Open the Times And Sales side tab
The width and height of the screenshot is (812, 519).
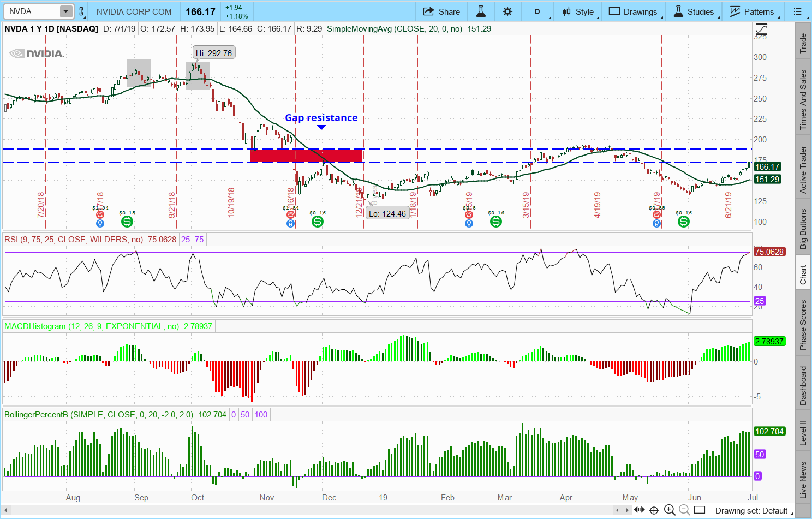(803, 100)
